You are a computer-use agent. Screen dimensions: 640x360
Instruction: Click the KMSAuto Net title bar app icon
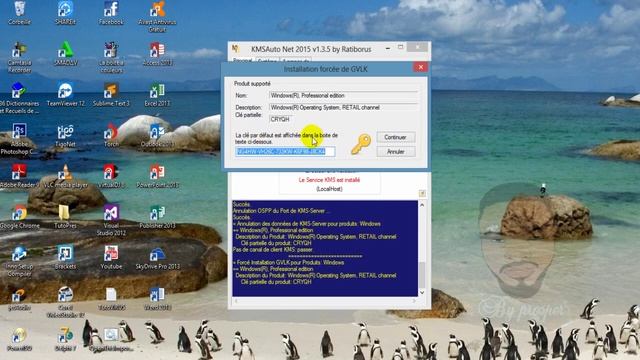(x=236, y=49)
